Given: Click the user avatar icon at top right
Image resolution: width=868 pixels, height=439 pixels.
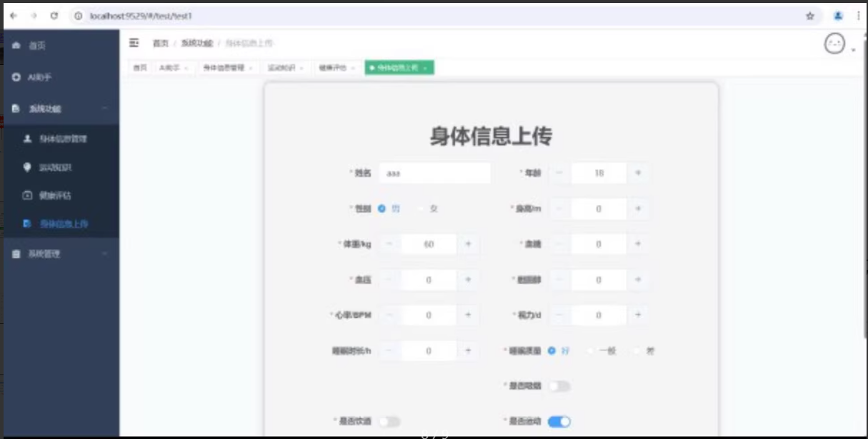Looking at the screenshot, I should pyautogui.click(x=834, y=44).
